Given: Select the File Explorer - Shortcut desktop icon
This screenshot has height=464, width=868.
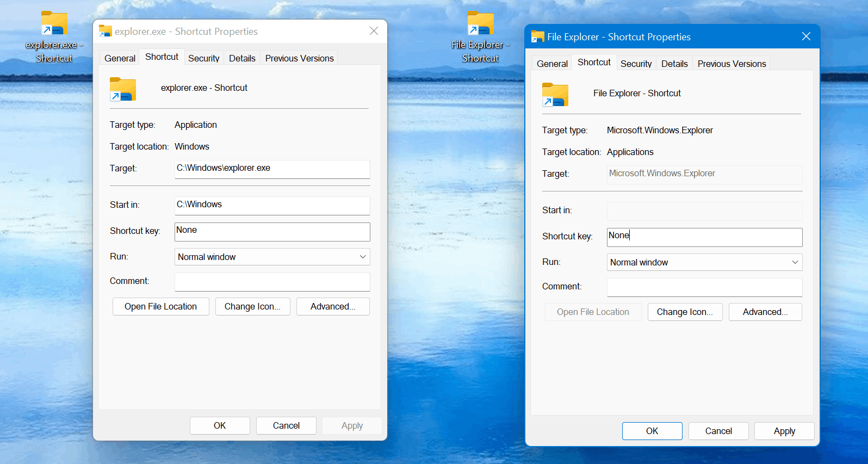Looking at the screenshot, I should (481, 37).
